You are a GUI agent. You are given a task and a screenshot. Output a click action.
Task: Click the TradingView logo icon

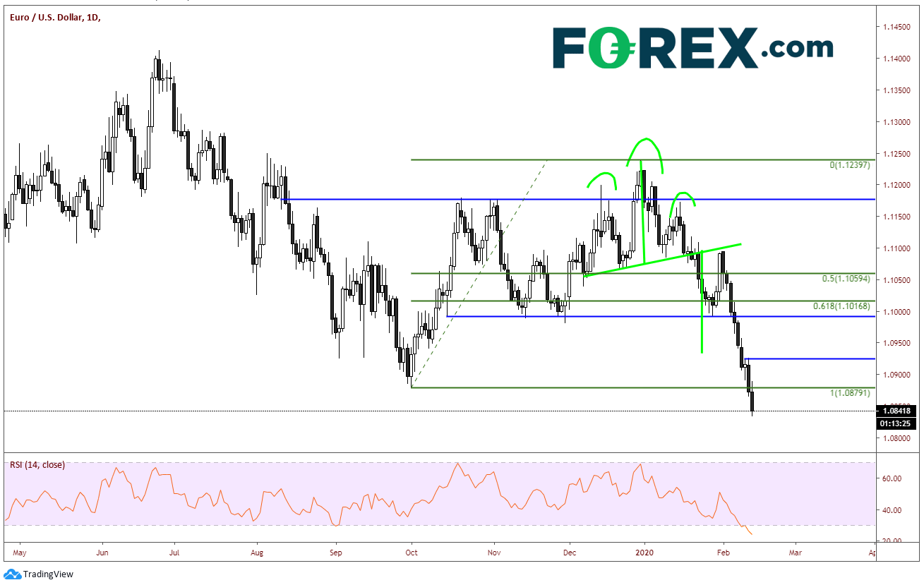coord(12,574)
